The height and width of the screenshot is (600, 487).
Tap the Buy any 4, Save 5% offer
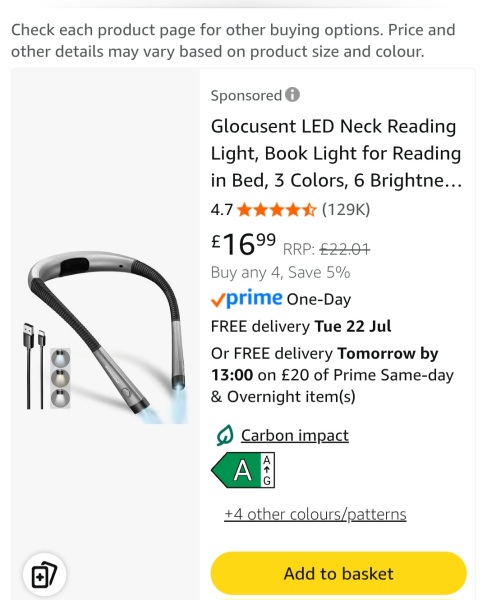pyautogui.click(x=280, y=272)
